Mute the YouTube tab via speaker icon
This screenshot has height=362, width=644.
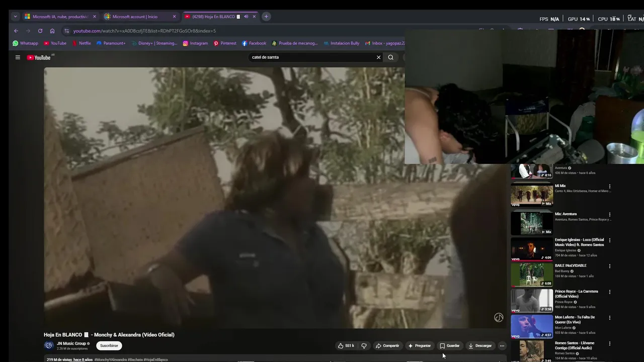246,17
